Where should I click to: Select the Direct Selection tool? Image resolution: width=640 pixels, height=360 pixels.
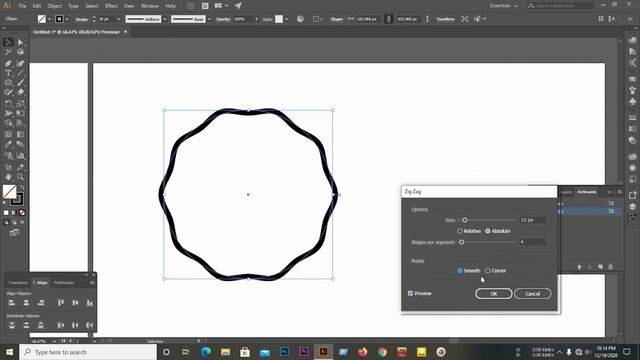tap(20, 42)
